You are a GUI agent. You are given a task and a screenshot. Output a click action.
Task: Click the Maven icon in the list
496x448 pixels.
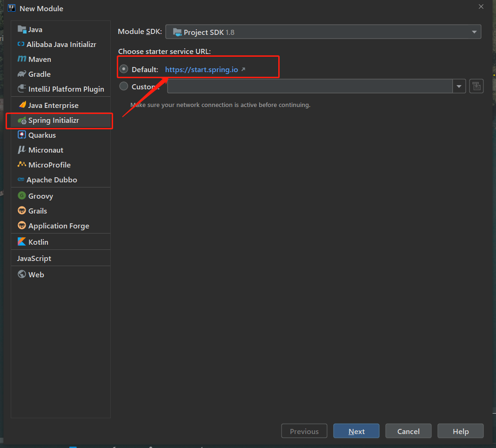pyautogui.click(x=22, y=59)
